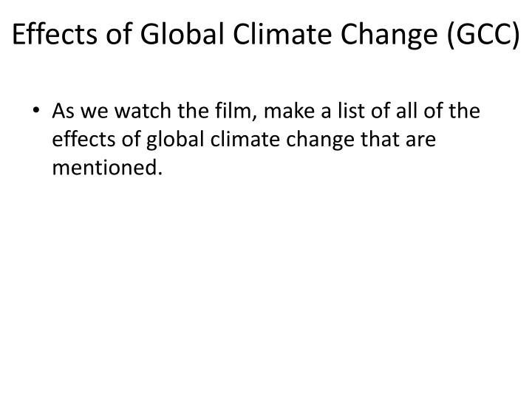Viewport: 532px width, 399px height.
Task: Click the word 'Climate' in the title
Action: pos(282,34)
